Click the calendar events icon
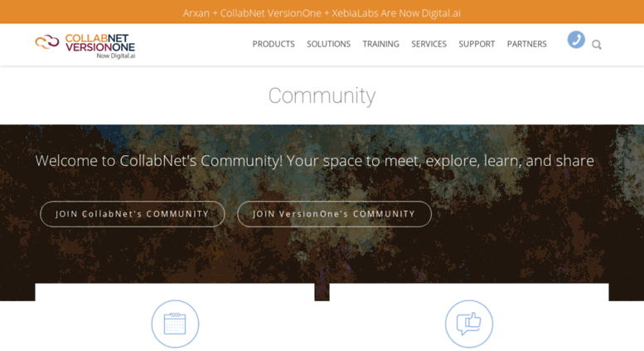Viewport: 644px width, 351px height. pos(175,324)
